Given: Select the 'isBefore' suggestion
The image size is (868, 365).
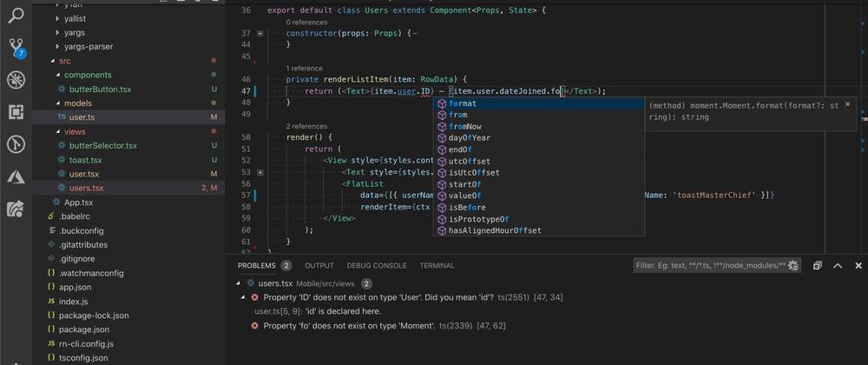Looking at the screenshot, I should click(538, 207).
